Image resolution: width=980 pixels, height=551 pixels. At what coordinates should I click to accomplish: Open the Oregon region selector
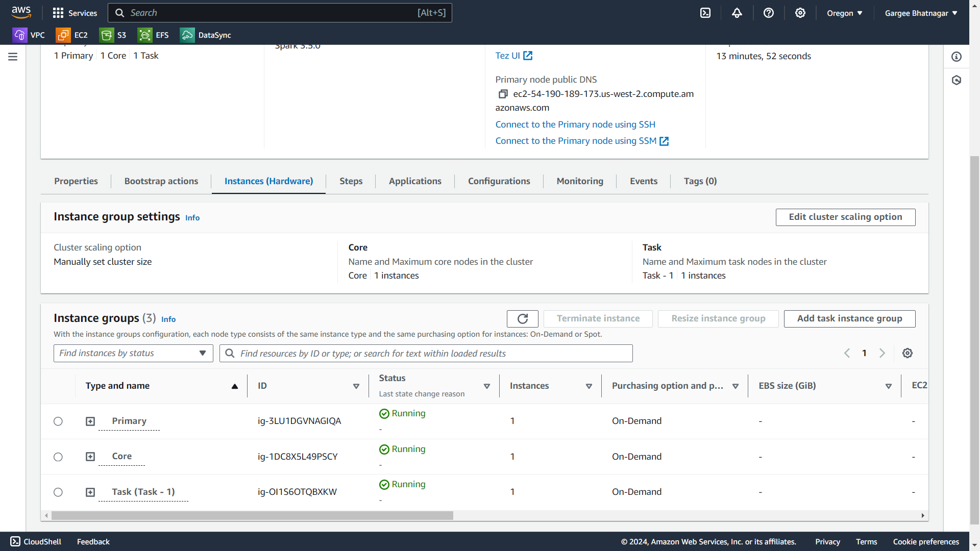[x=844, y=13]
